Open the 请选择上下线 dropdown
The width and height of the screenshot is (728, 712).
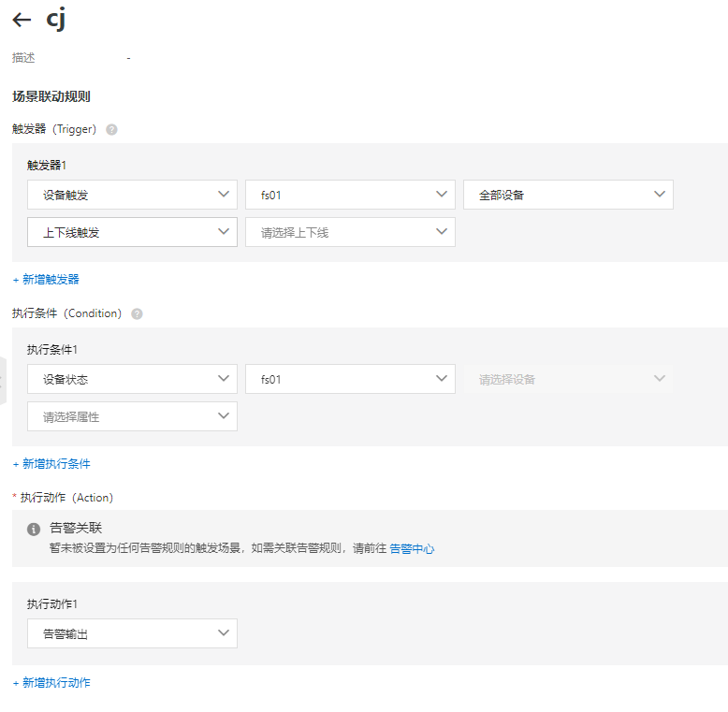tap(350, 232)
